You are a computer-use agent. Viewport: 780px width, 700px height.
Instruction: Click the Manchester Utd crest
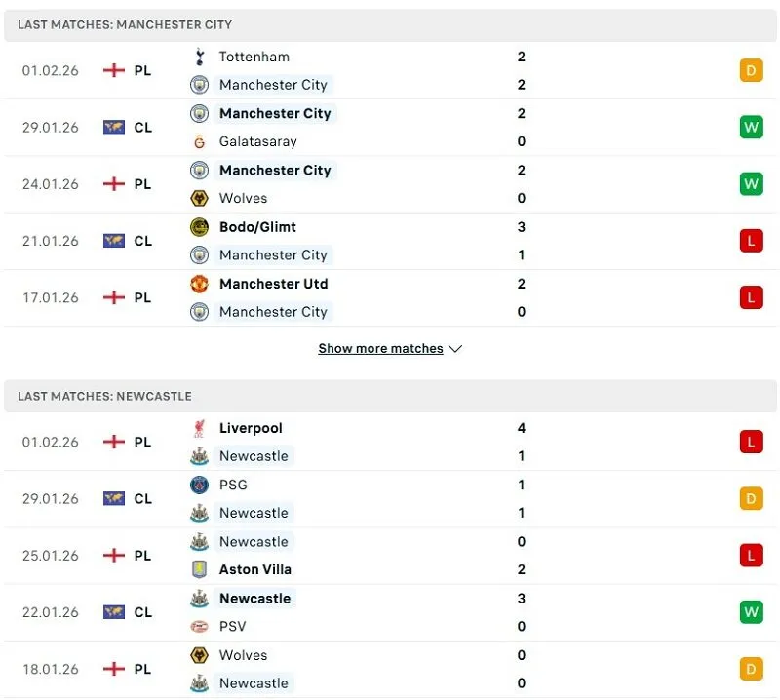199,284
